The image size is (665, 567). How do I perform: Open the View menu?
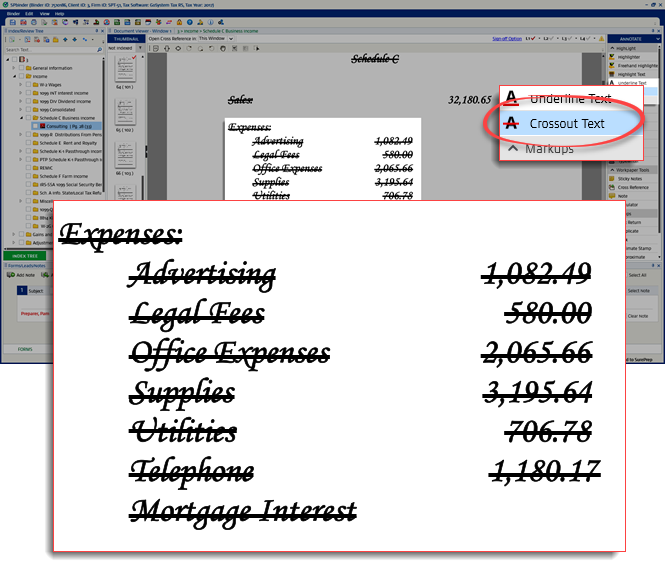pyautogui.click(x=45, y=14)
